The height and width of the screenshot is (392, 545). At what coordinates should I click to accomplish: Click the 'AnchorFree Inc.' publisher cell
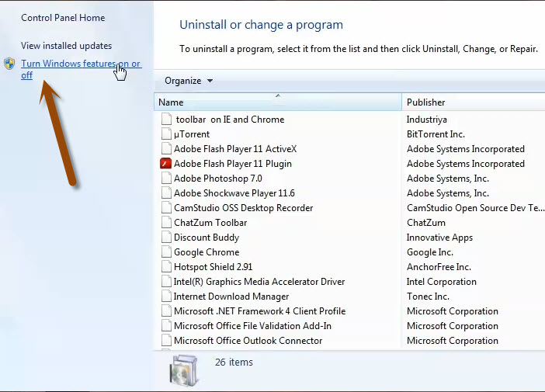click(x=439, y=267)
